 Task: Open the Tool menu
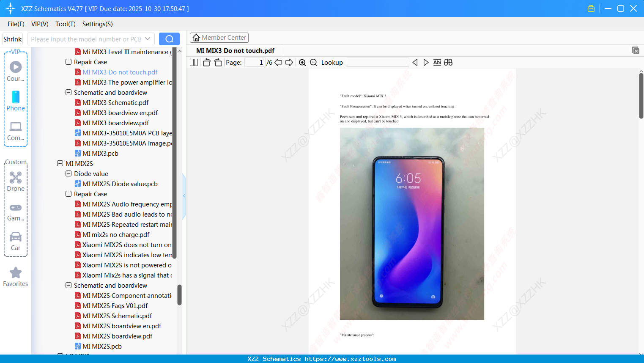coord(65,24)
